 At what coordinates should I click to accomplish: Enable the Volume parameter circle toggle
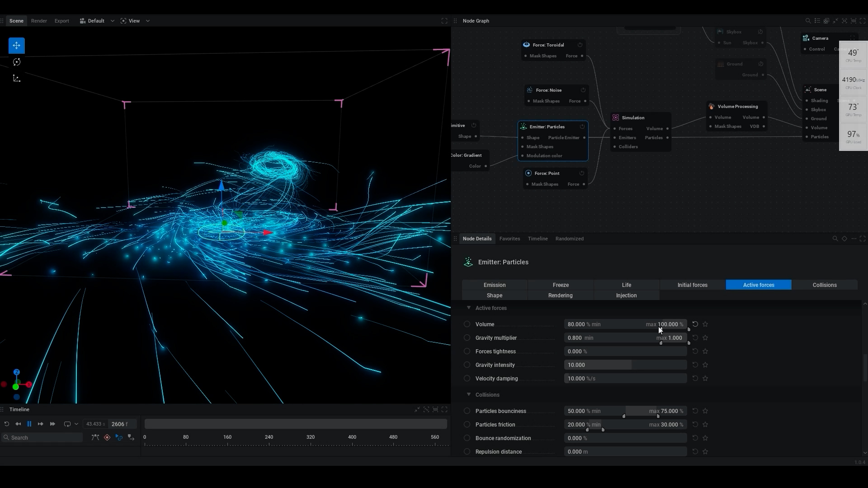[x=467, y=324]
